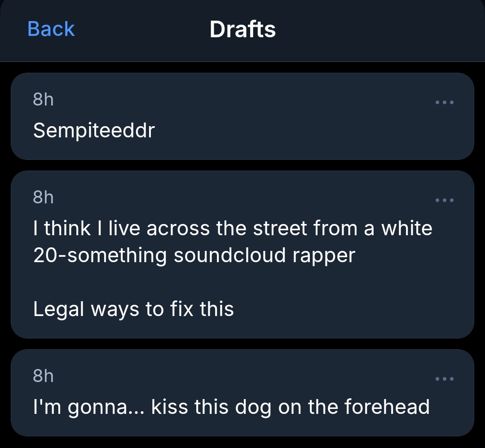Click the word "white" in the second draft
This screenshot has height=448, width=485.
[406, 228]
